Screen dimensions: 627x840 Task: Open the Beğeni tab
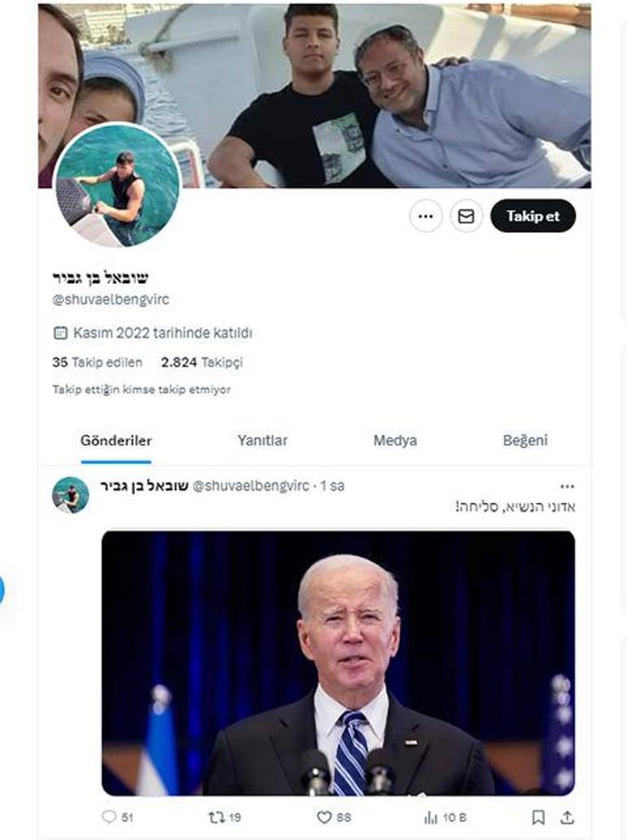[x=525, y=440]
